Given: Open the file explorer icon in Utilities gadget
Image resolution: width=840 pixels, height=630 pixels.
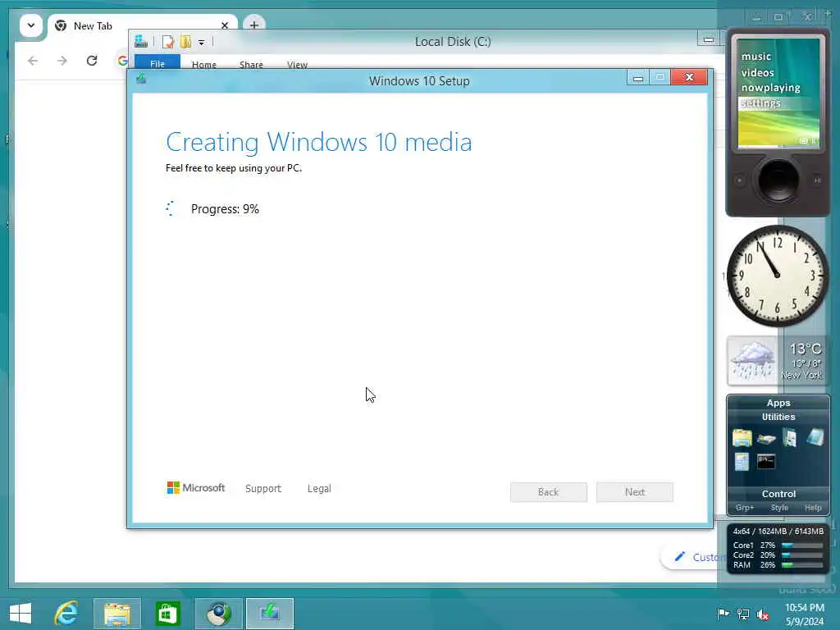Looking at the screenshot, I should coord(742,438).
